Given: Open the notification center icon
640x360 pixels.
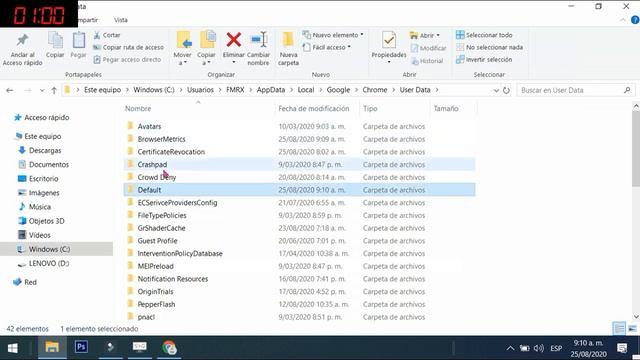Looking at the screenshot, I should coord(622,348).
